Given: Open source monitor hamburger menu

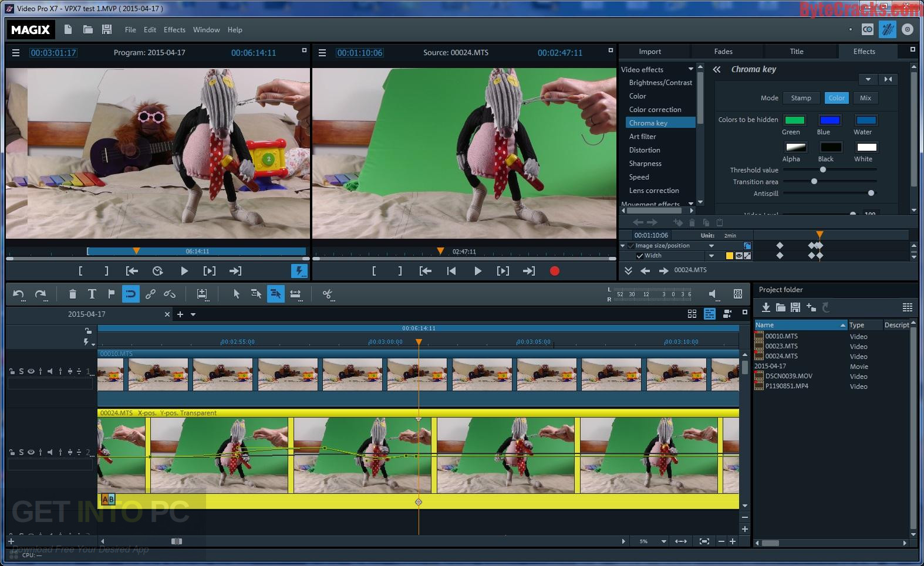Looking at the screenshot, I should 322,53.
